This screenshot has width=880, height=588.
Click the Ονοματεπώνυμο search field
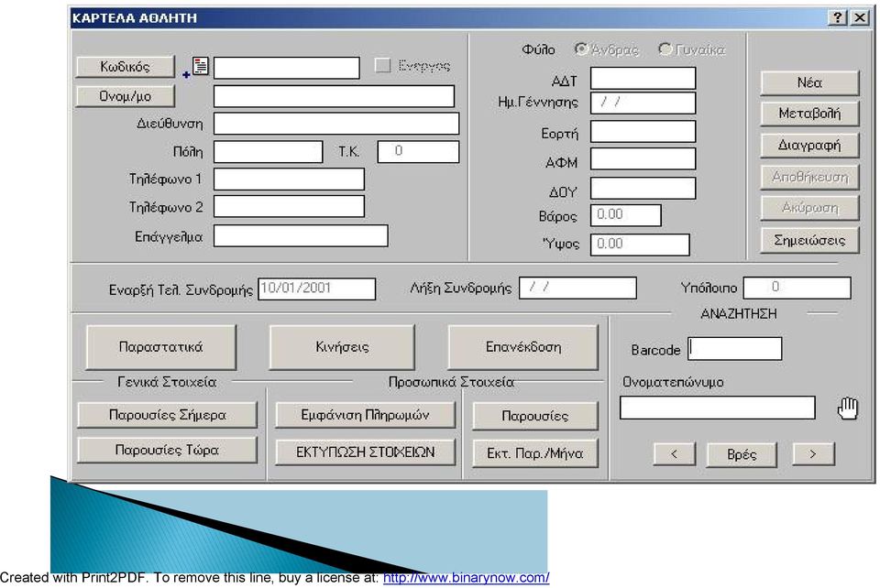[717, 408]
